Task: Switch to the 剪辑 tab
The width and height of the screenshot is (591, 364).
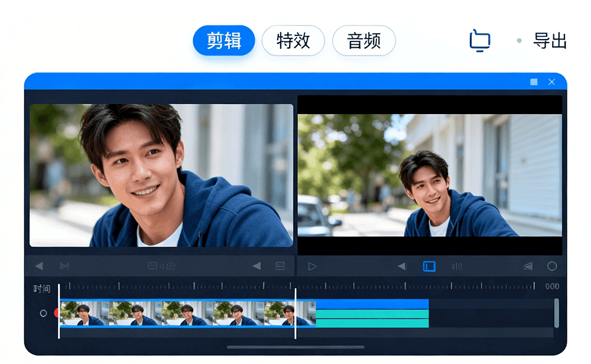Action: (x=224, y=41)
